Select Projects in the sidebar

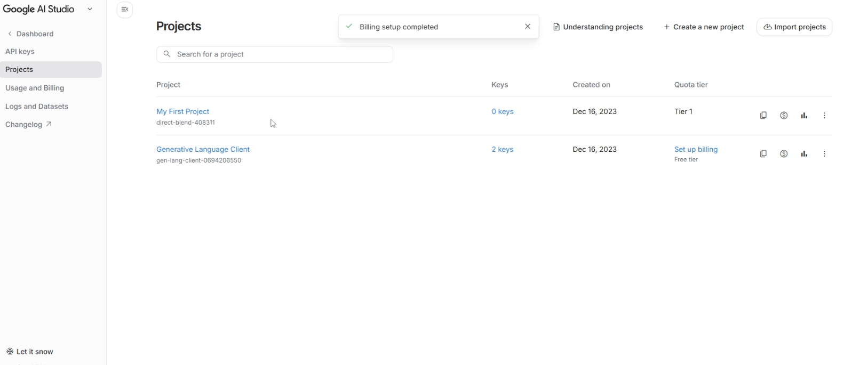pyautogui.click(x=51, y=70)
